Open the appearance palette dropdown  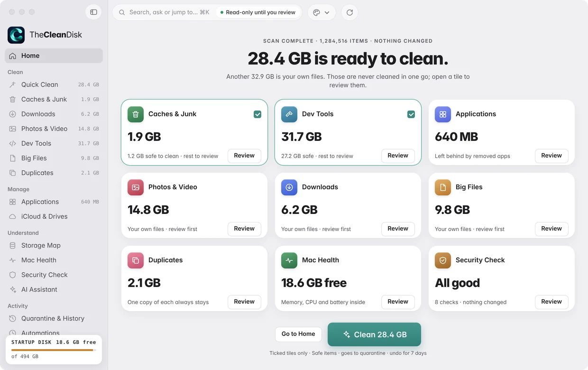pos(322,12)
